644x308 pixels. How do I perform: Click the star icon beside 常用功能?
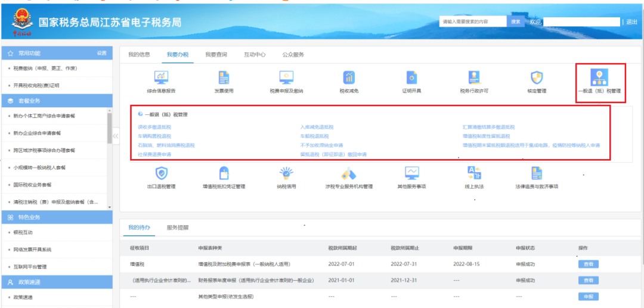10,53
